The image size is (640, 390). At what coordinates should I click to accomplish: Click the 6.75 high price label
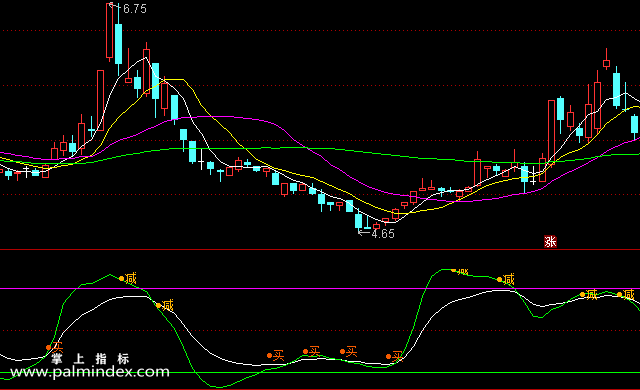(x=134, y=9)
